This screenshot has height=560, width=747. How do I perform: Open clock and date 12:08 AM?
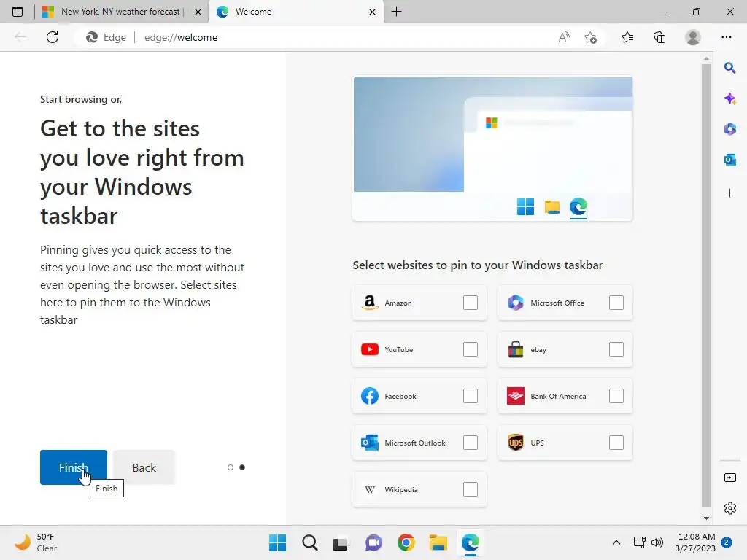pos(695,542)
